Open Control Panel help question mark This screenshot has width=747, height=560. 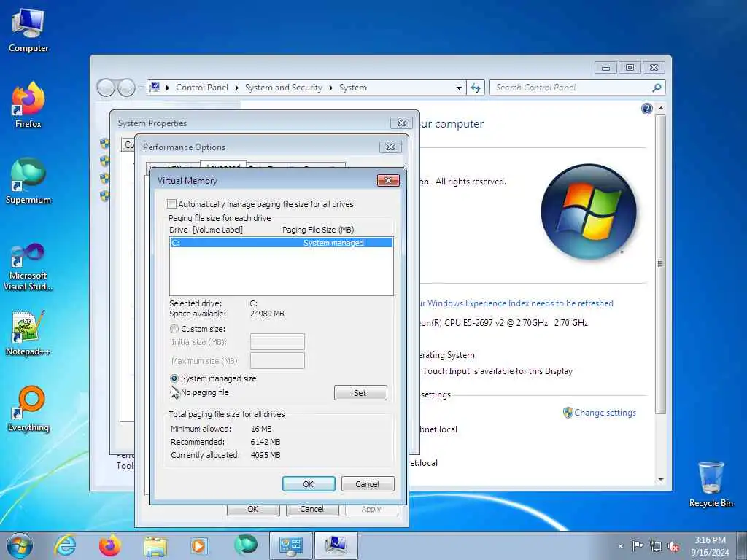[x=646, y=109]
